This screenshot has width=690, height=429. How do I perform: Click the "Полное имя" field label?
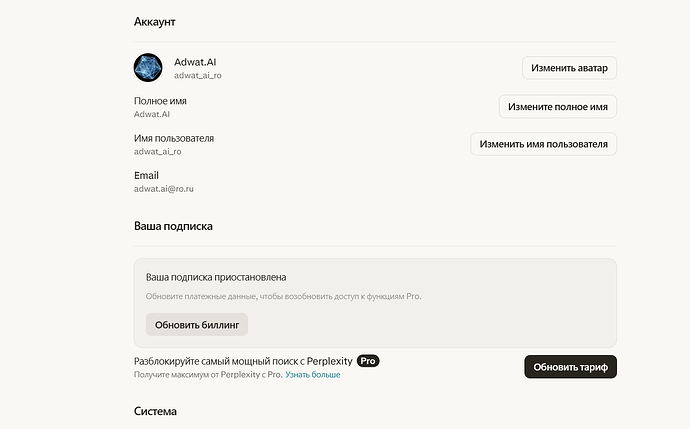[x=160, y=101]
